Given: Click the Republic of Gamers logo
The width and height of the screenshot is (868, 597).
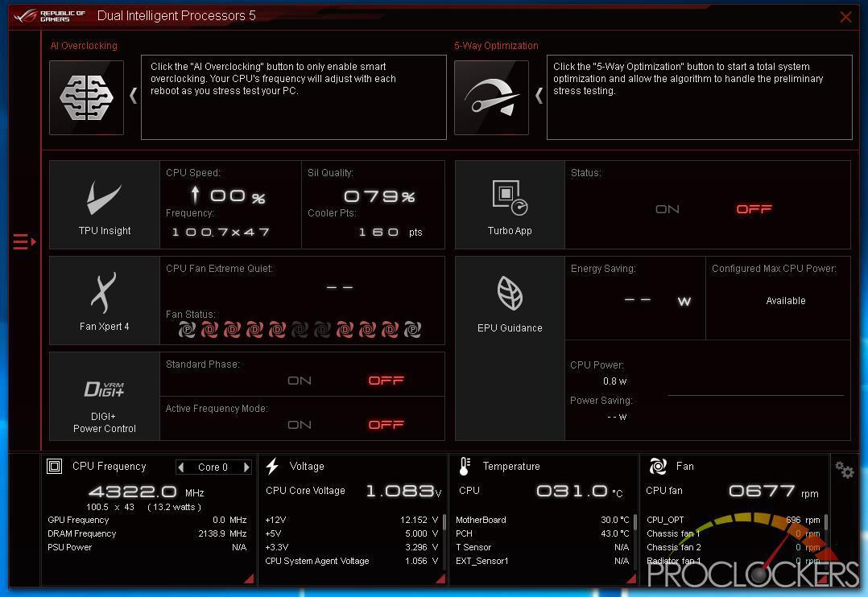Looking at the screenshot, I should (49, 16).
